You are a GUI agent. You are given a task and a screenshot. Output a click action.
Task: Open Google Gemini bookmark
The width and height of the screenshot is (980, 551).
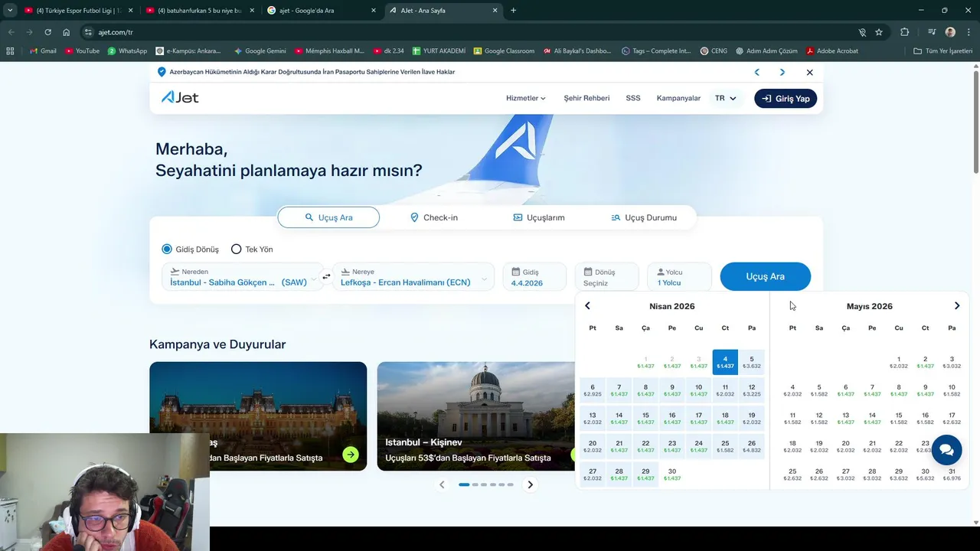point(260,51)
